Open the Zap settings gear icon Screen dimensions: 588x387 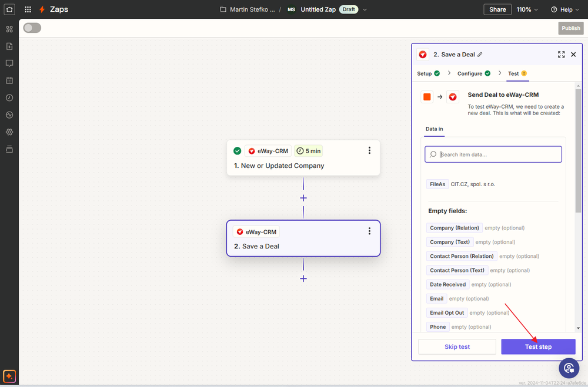[9, 132]
